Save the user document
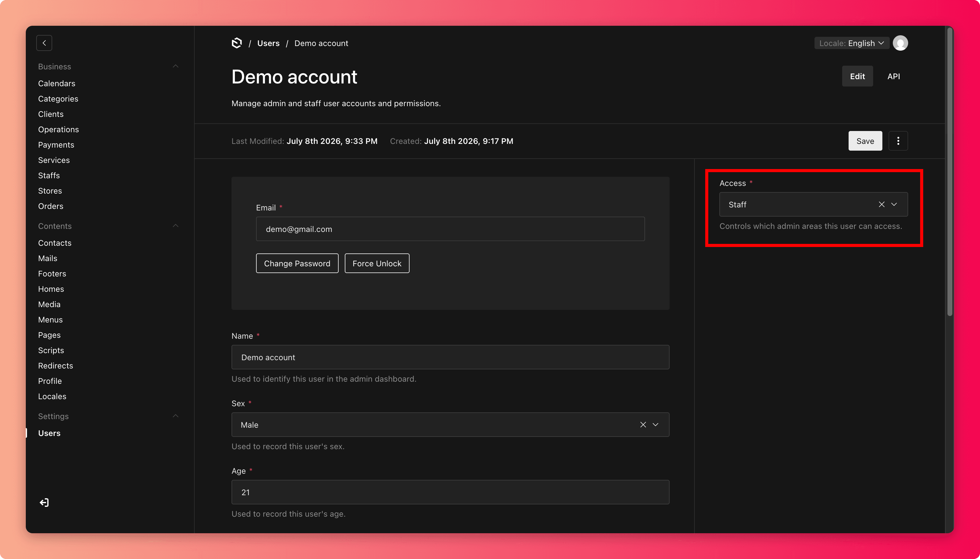This screenshot has height=559, width=980. click(865, 141)
